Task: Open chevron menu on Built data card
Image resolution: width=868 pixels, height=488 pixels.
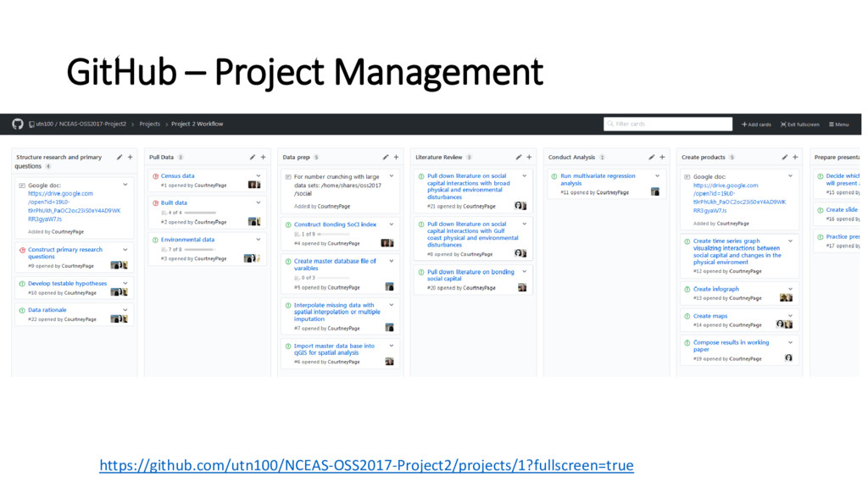Action: [x=259, y=202]
